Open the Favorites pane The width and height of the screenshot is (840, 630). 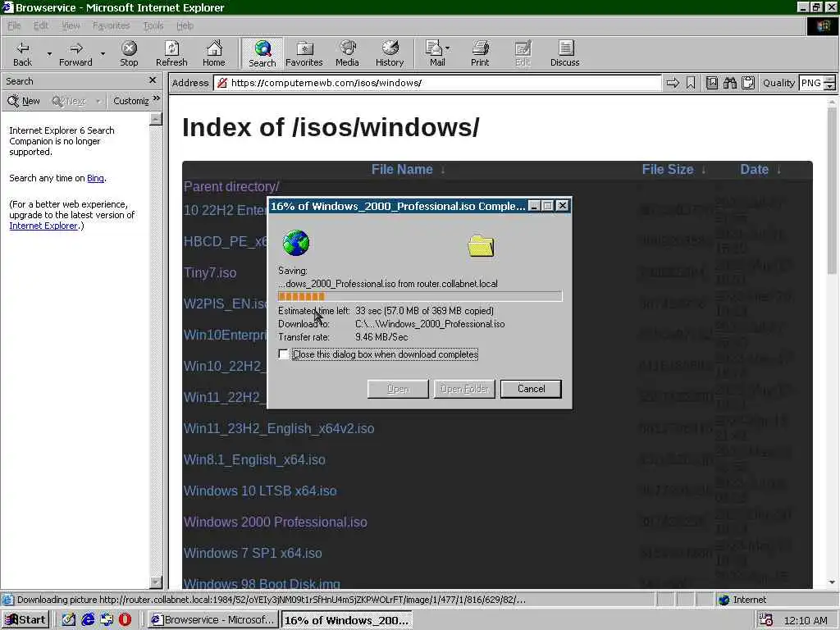click(304, 53)
